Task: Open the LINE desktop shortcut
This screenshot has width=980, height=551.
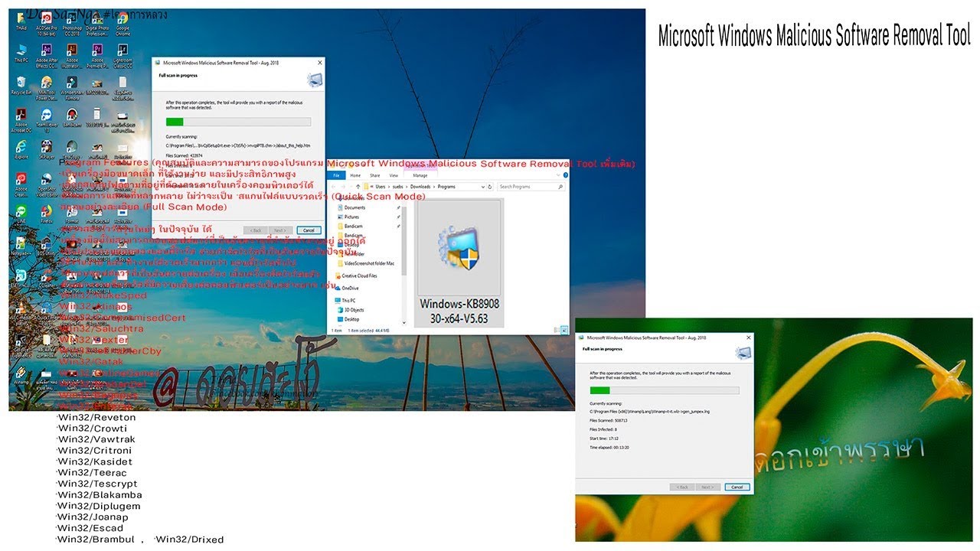Action: pyautogui.click(x=21, y=213)
